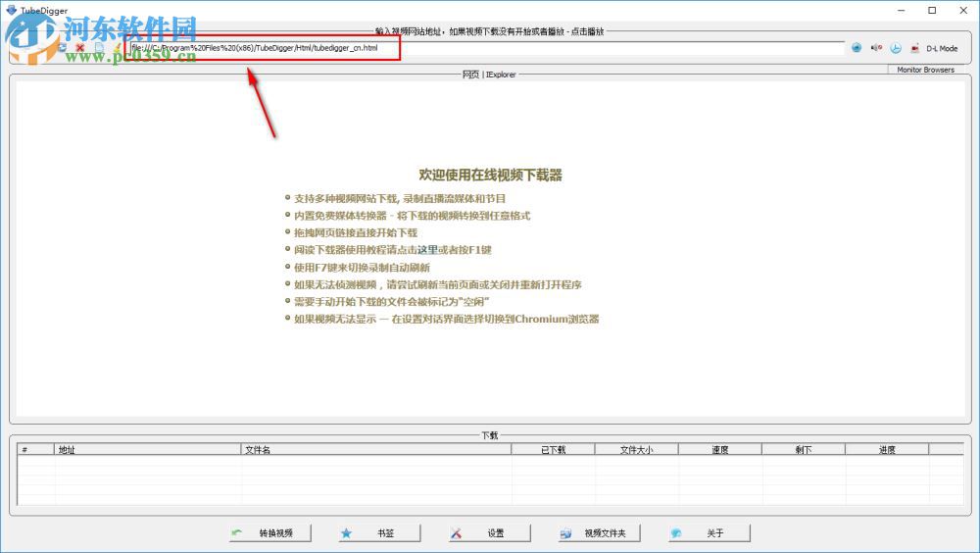Screen dimensions: 980x553
Task: Switch the D-L Mode label
Action: (942, 48)
